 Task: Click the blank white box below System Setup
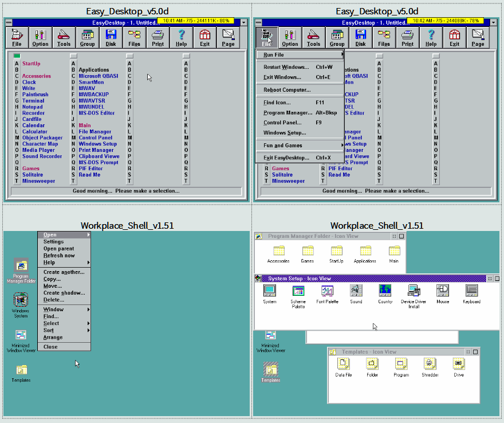(382, 337)
